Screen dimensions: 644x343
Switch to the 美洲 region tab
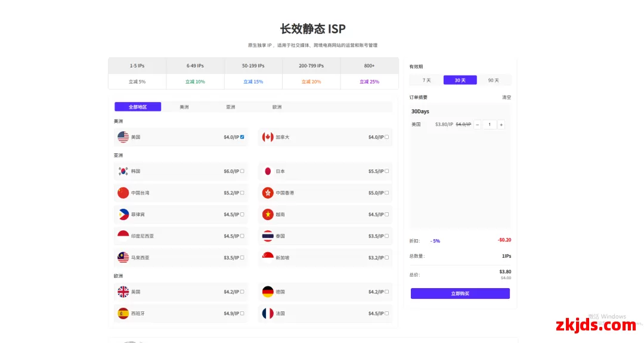tap(184, 107)
